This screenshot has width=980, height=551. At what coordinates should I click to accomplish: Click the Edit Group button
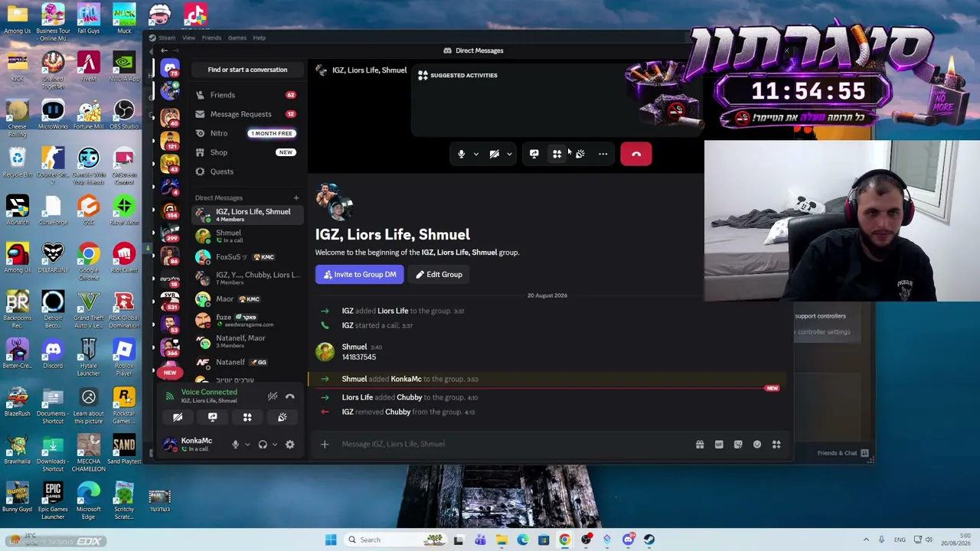[x=439, y=274]
